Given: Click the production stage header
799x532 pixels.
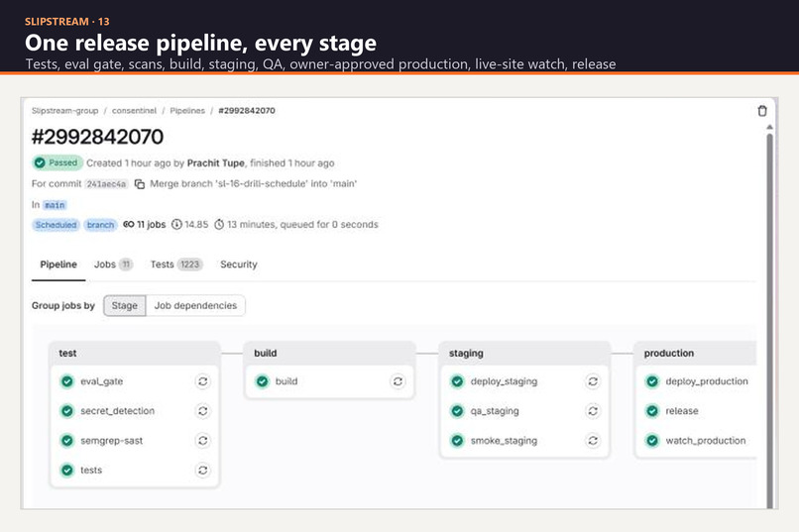Looking at the screenshot, I should pyautogui.click(x=695, y=353).
